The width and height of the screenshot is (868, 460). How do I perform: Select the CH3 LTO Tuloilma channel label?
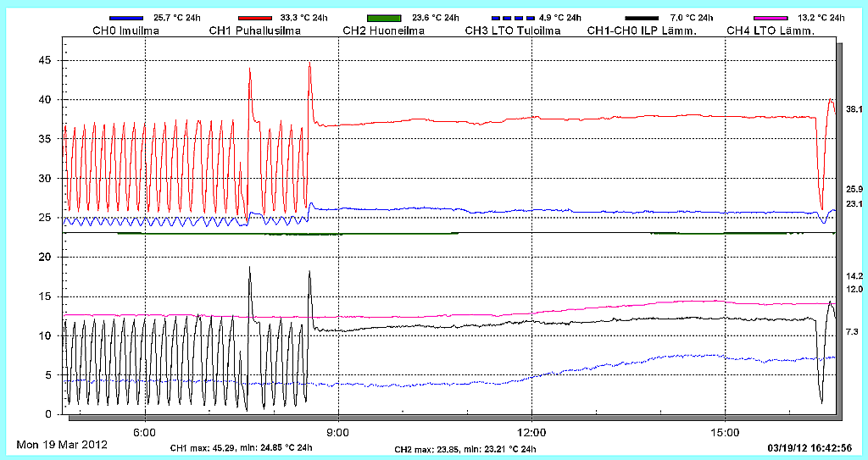click(x=513, y=30)
